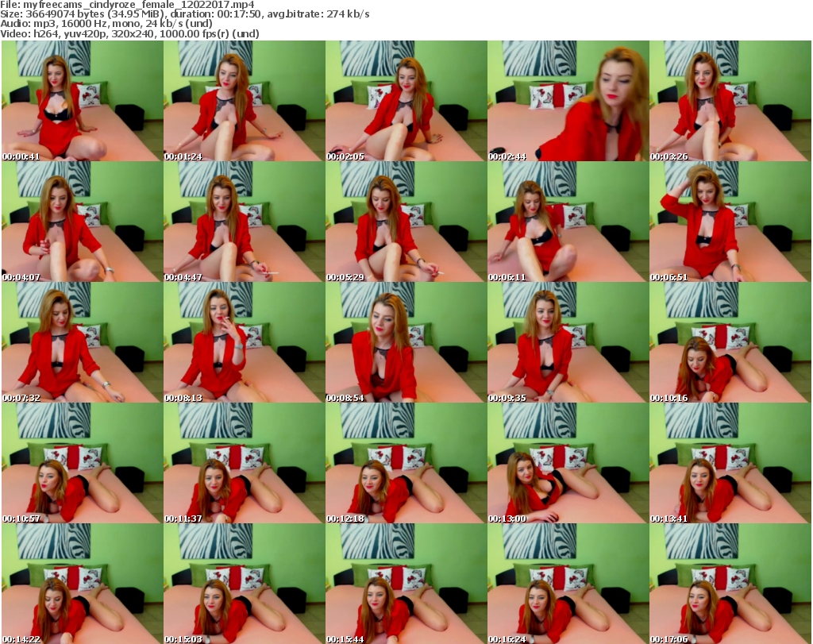This screenshot has height=644, width=813.
Task: Click the File name line in header
Action: [x=128, y=5]
